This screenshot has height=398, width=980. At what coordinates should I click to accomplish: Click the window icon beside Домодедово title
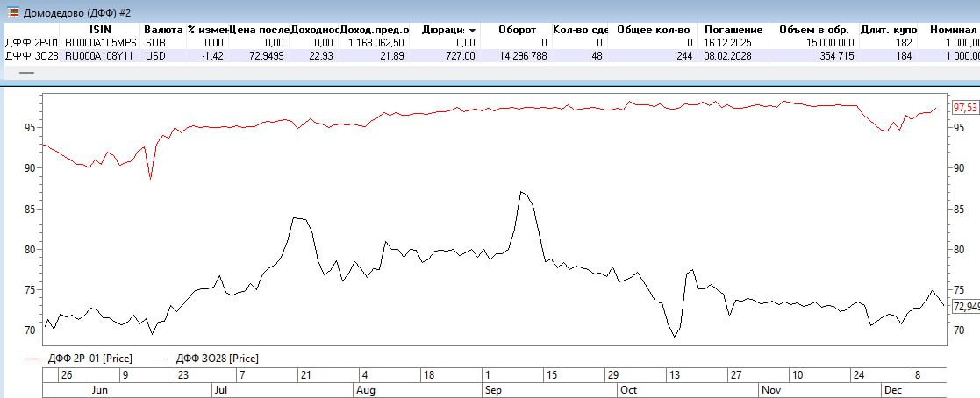coord(11,11)
